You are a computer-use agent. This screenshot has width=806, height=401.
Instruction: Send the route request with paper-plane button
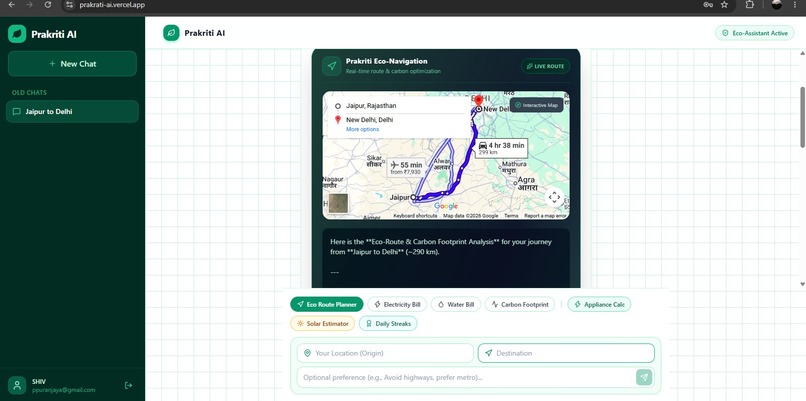point(644,377)
